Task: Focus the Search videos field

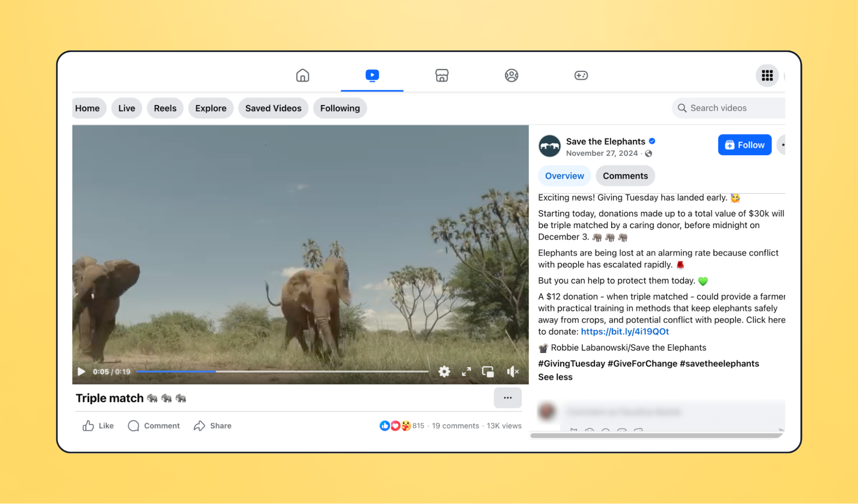Action: [728, 108]
